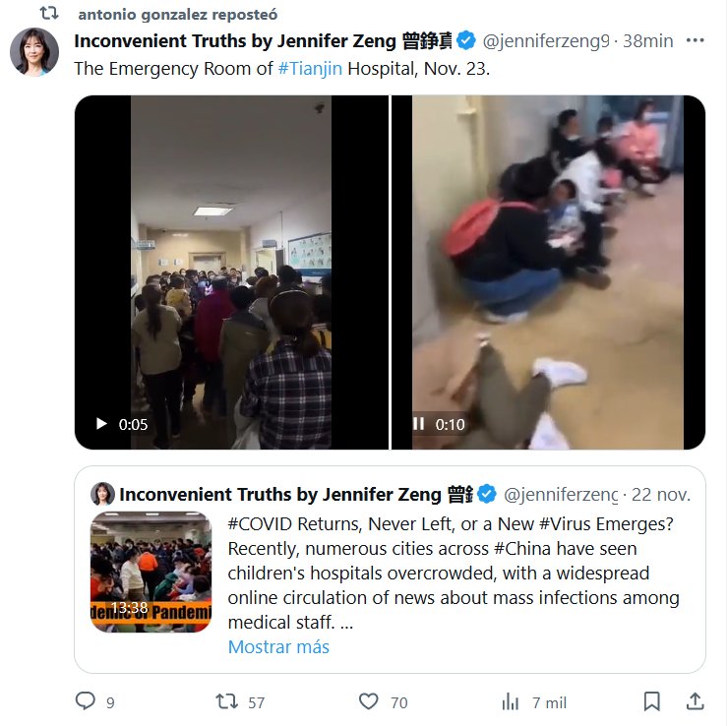Open @jenniferzeng9 profile handle

coord(546,41)
